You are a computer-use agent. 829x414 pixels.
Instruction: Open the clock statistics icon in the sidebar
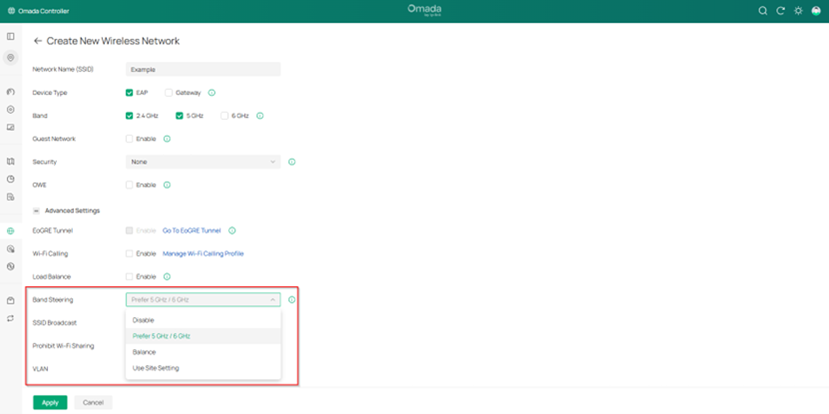click(11, 179)
